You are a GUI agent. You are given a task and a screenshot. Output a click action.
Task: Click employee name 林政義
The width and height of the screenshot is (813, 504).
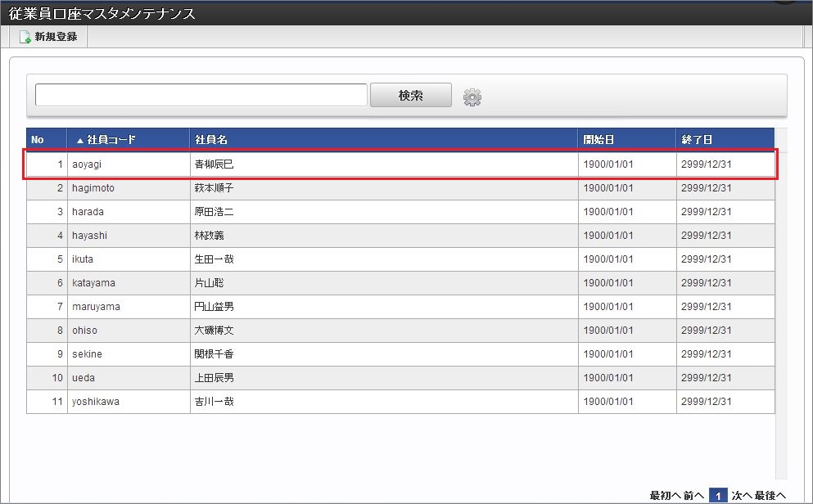pyautogui.click(x=210, y=236)
